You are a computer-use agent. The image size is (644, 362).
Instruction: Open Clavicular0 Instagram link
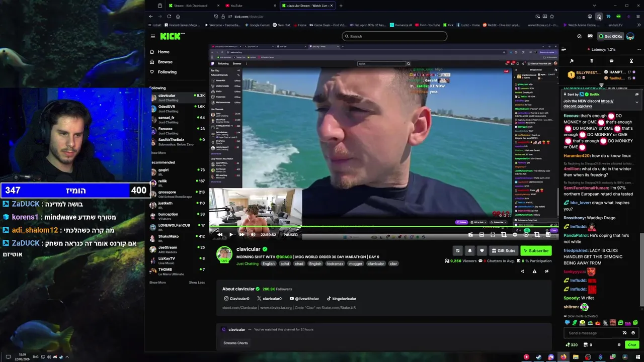(x=236, y=299)
